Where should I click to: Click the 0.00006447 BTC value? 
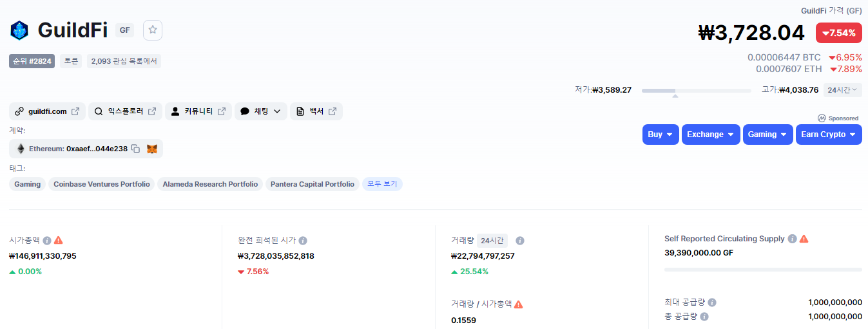[784, 57]
